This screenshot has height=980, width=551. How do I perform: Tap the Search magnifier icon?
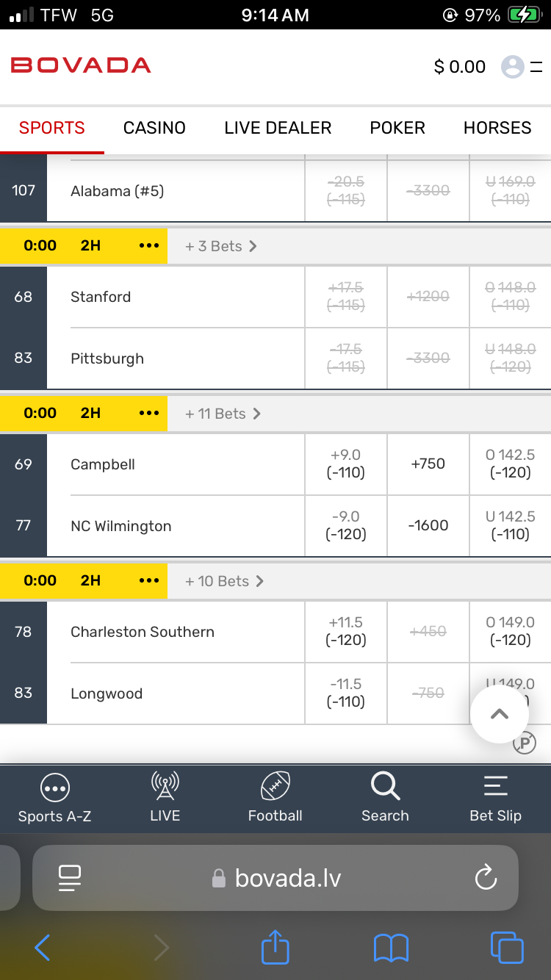pos(385,787)
